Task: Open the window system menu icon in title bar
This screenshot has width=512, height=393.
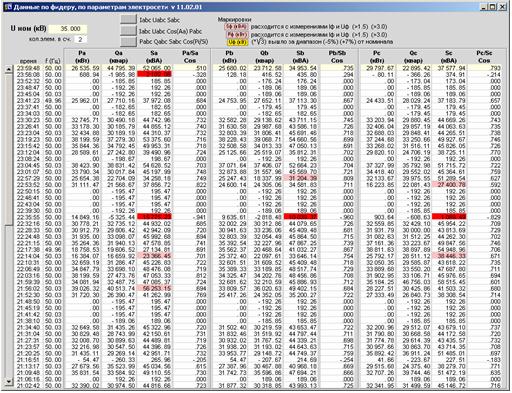Action: coord(7,7)
